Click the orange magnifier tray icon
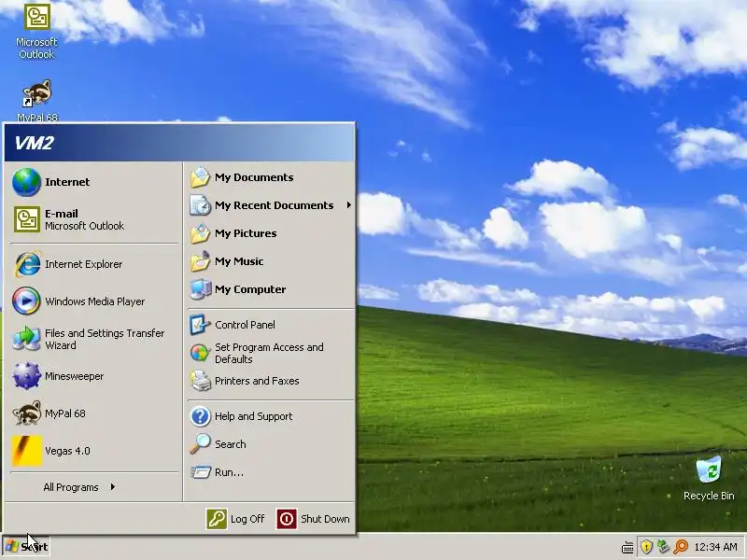 [x=682, y=546]
